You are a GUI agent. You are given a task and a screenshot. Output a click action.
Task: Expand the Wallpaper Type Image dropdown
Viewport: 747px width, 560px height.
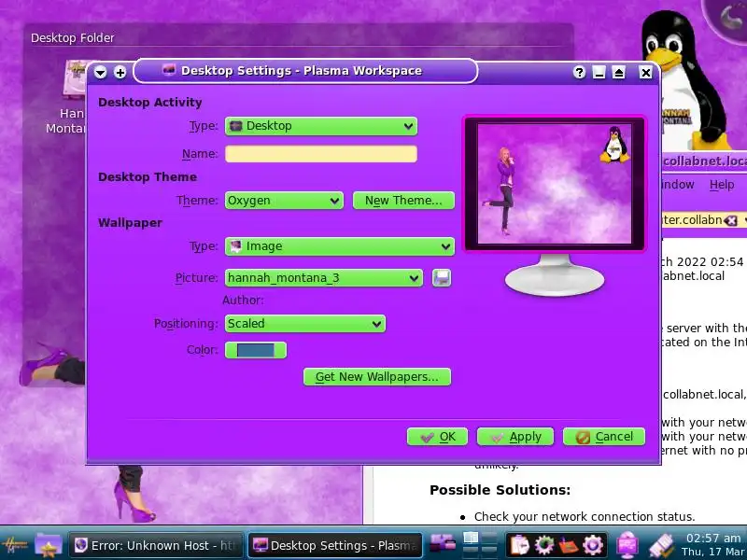coord(340,246)
